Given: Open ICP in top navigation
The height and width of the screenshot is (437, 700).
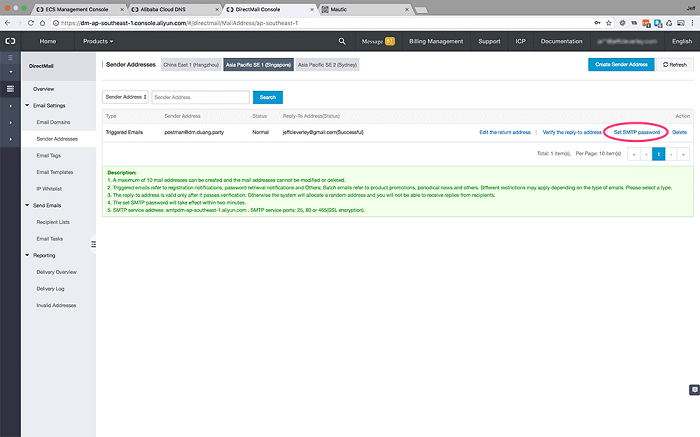Looking at the screenshot, I should pos(521,41).
